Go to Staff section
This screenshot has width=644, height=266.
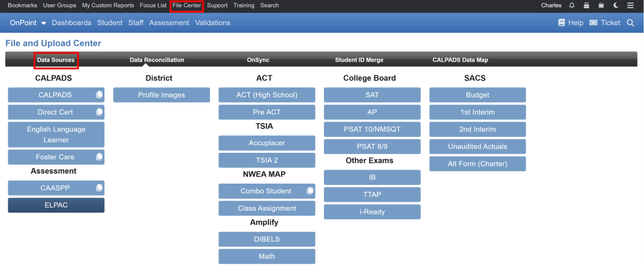coord(136,23)
